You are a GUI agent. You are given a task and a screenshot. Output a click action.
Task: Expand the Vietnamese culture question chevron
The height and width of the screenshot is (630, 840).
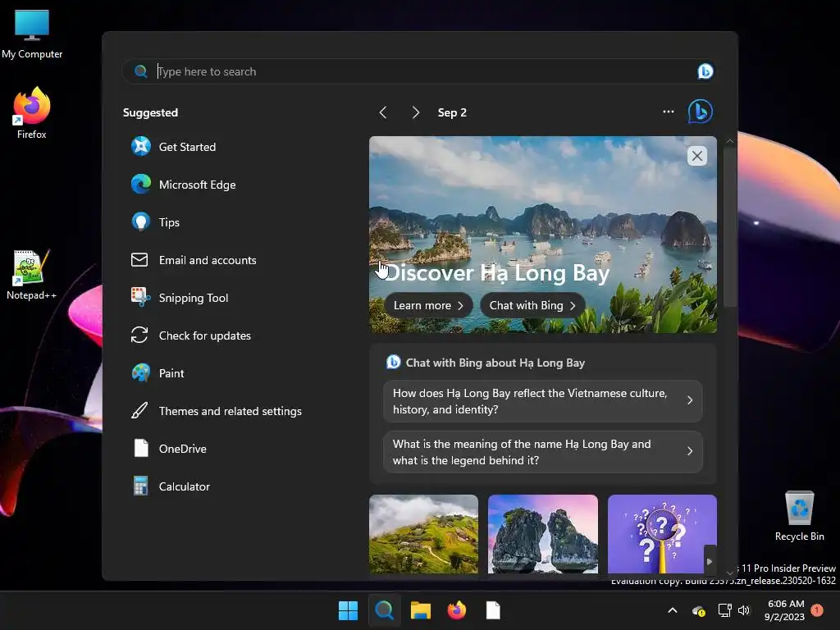[x=690, y=400]
